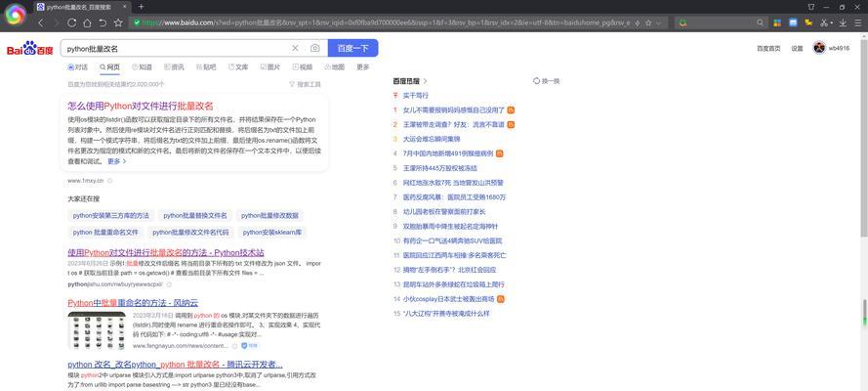Click the bookmark star inside the address bar

click(x=648, y=22)
